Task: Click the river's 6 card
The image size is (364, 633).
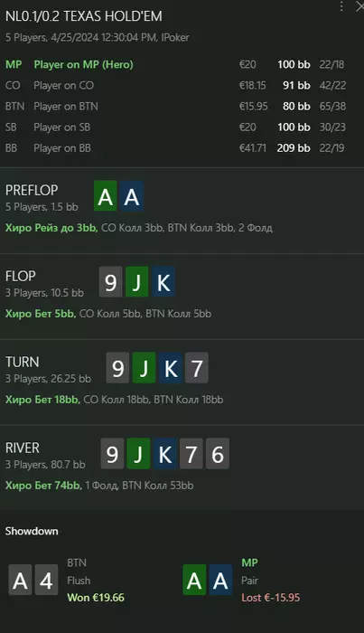Action: point(218,453)
